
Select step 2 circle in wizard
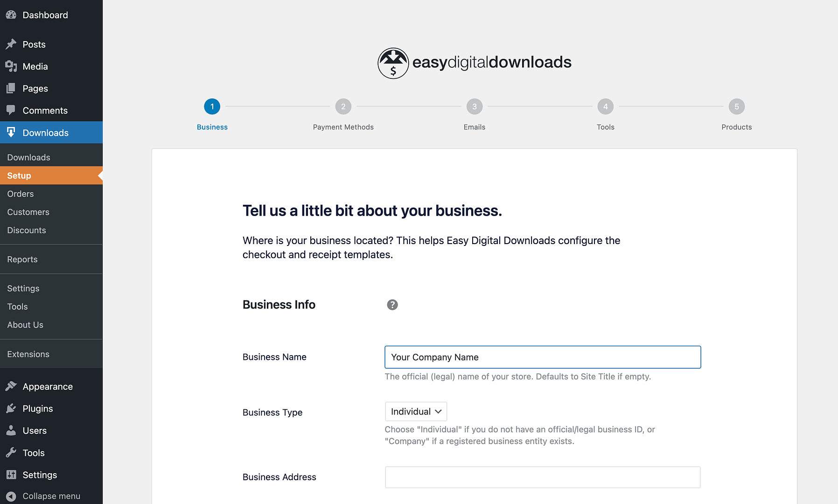[343, 106]
